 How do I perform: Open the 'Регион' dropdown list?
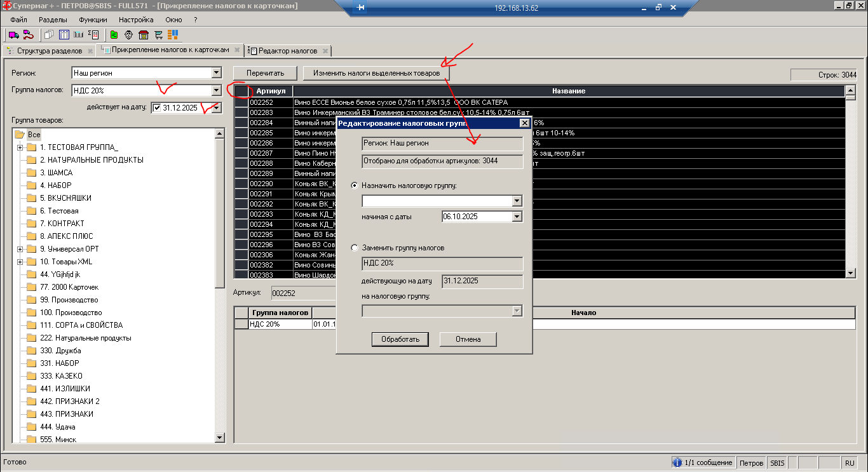pyautogui.click(x=216, y=73)
